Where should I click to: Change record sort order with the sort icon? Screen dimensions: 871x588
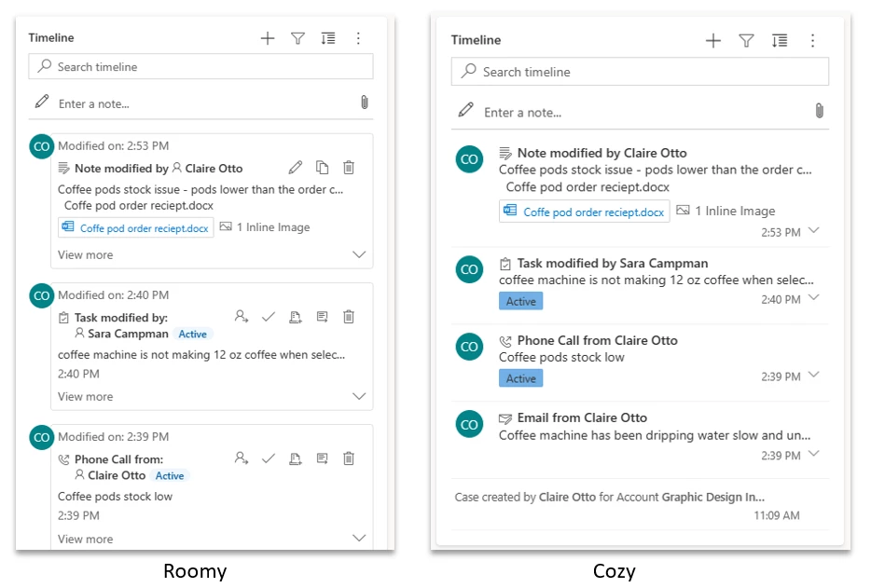(328, 38)
